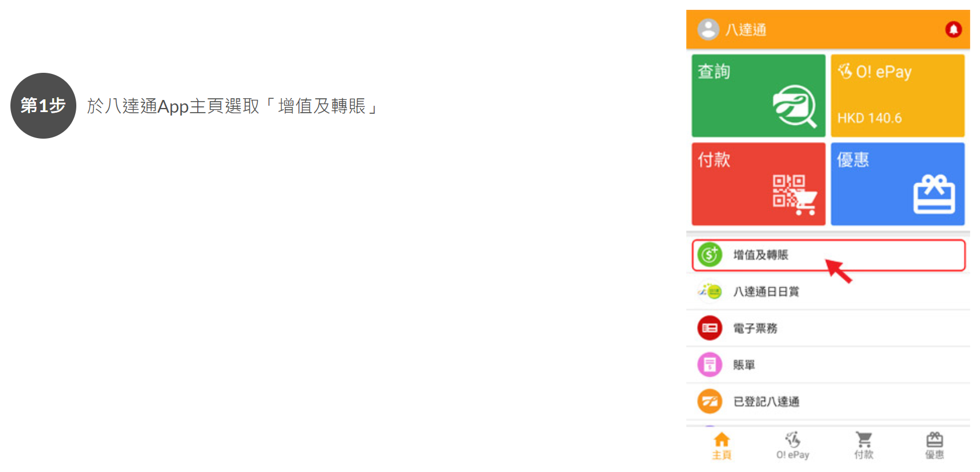Open the blue 優惠 offers tile
Screen dimensions: 980x472
click(897, 184)
